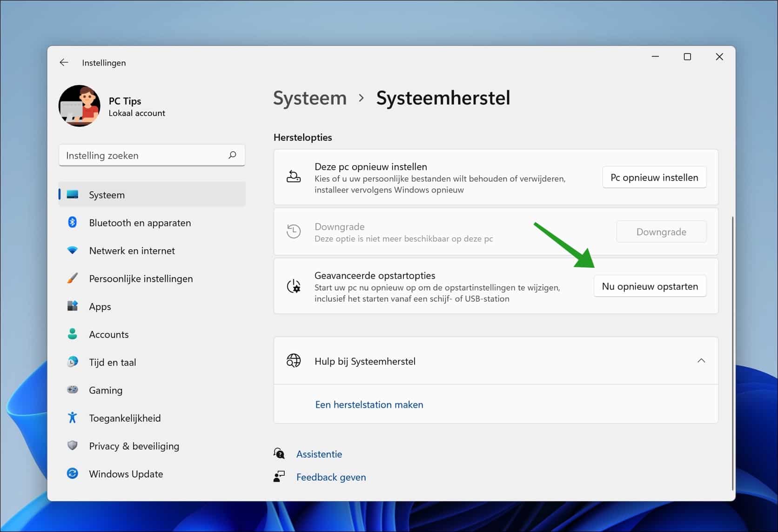Click the Downgrade button
778x532 pixels.
pyautogui.click(x=661, y=232)
